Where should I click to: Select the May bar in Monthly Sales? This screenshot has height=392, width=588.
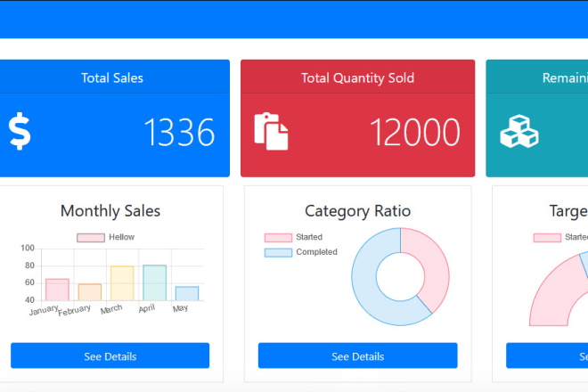[x=187, y=294]
